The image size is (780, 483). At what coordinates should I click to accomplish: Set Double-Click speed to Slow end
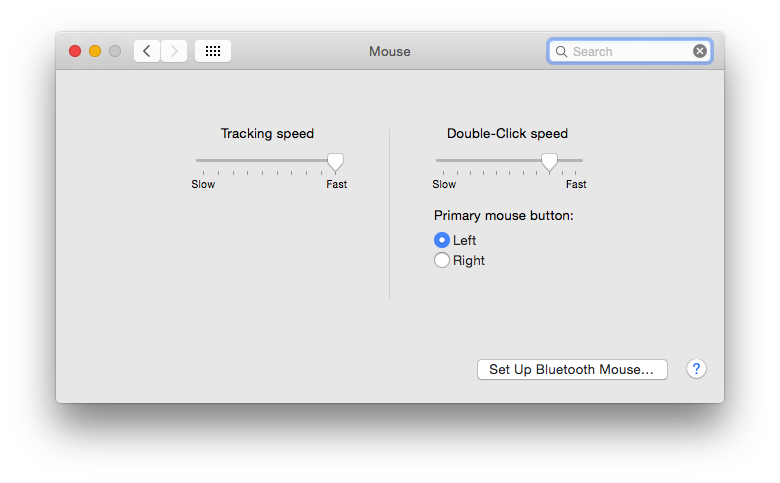coord(438,160)
